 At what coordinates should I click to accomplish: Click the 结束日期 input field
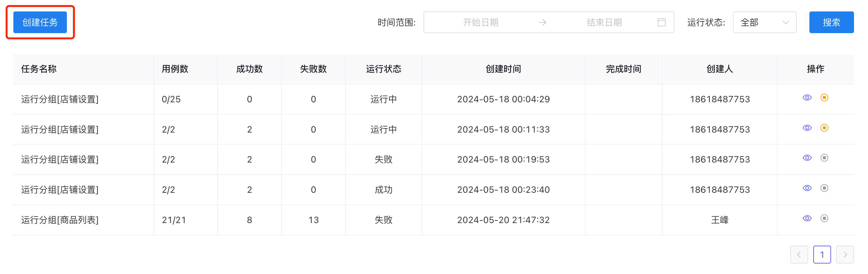604,23
